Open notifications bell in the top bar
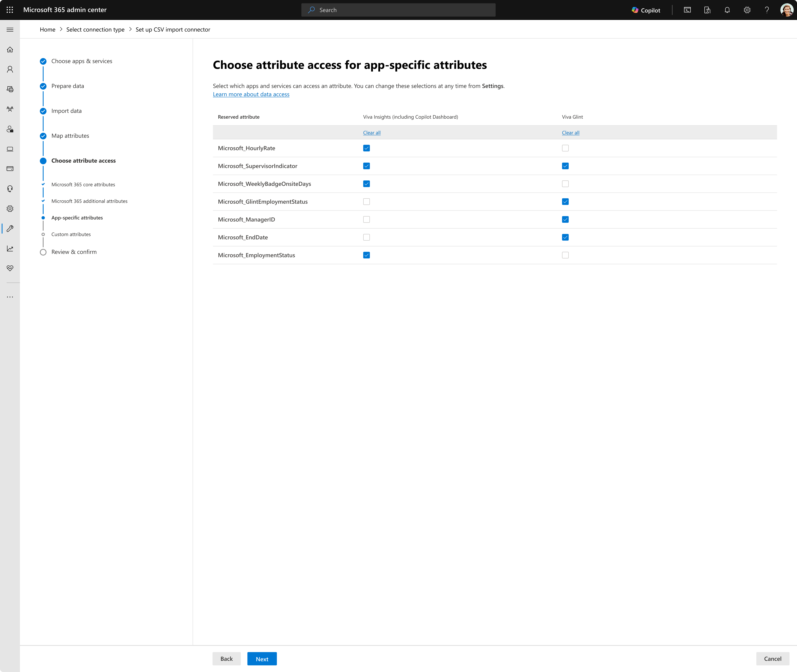The width and height of the screenshot is (797, 672). point(727,10)
